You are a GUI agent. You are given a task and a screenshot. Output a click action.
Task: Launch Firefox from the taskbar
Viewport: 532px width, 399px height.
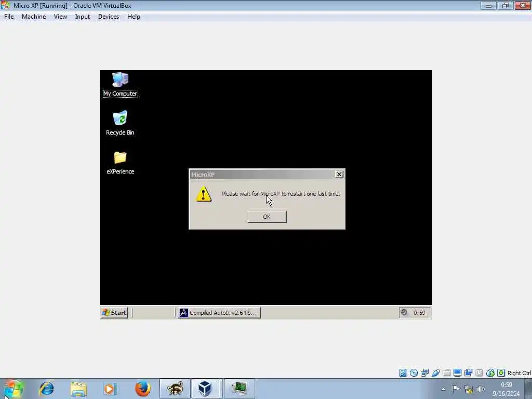coord(143,389)
